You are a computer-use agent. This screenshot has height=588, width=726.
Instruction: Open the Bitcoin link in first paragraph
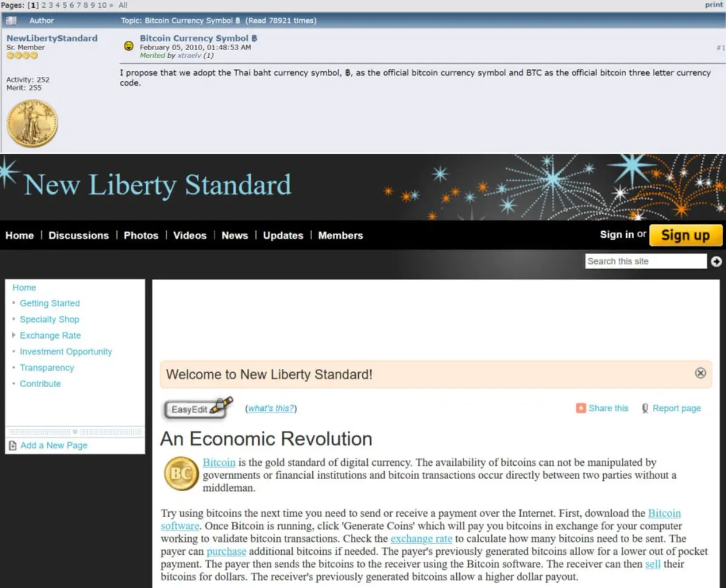[x=219, y=463]
